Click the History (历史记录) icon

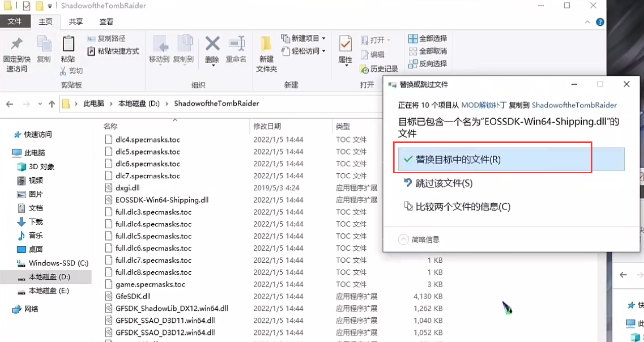click(x=364, y=69)
